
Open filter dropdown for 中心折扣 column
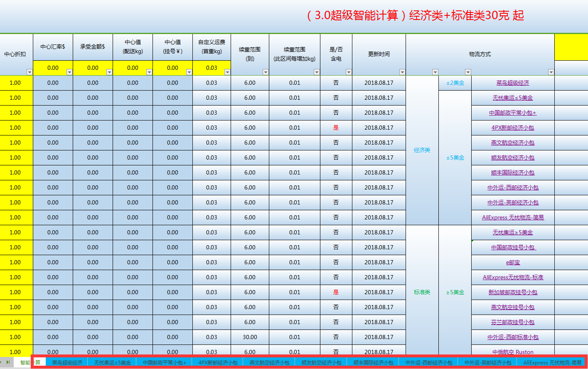[30, 72]
